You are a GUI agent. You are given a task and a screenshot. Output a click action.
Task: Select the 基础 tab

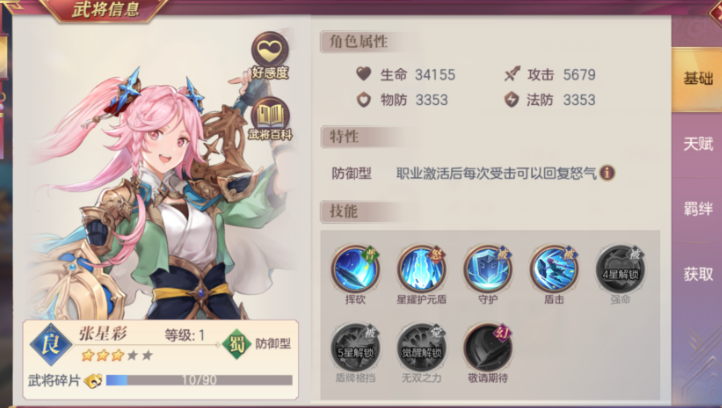click(698, 79)
